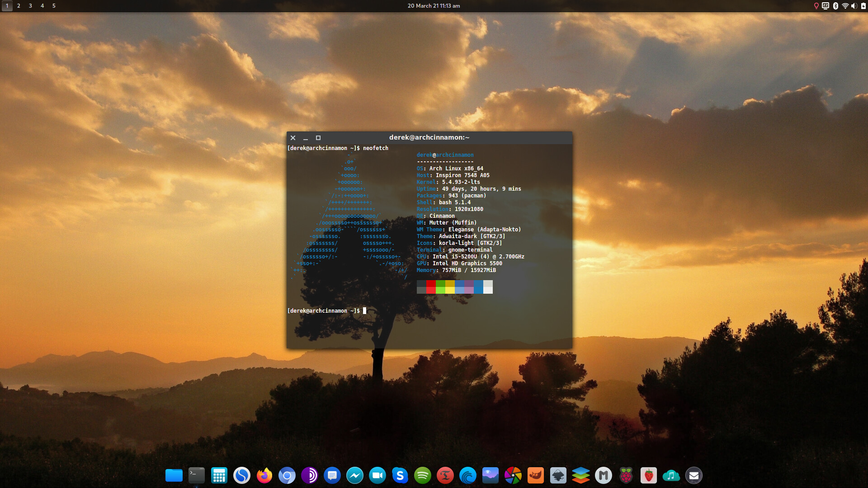Open the Wi-Fi network menu
The image size is (868, 488).
coord(845,6)
